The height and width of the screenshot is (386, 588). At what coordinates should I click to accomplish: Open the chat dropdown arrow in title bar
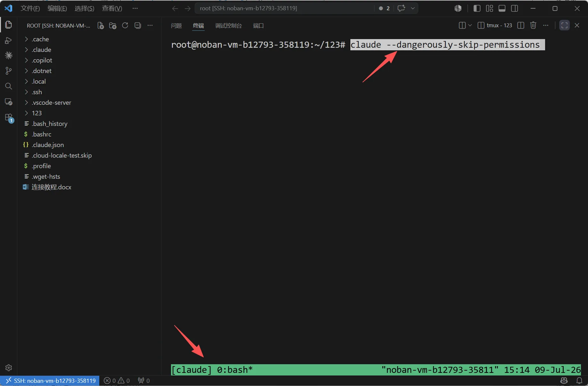pos(413,8)
